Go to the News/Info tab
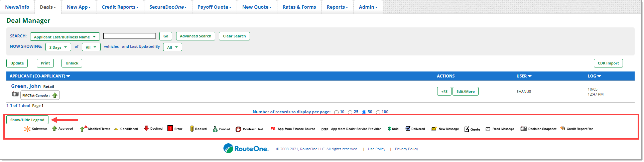The height and width of the screenshot is (162, 644). click(17, 7)
